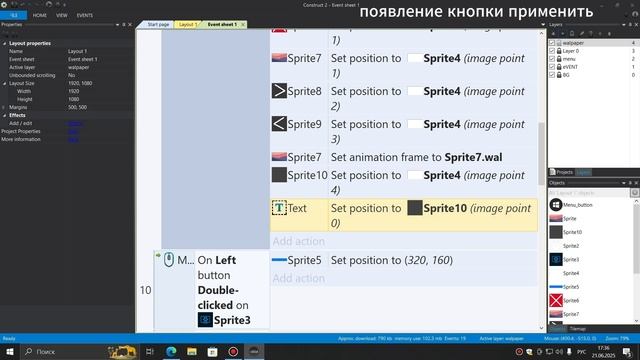Click the lock icon on the menu layer
640x360 pixels.
tap(559, 59)
